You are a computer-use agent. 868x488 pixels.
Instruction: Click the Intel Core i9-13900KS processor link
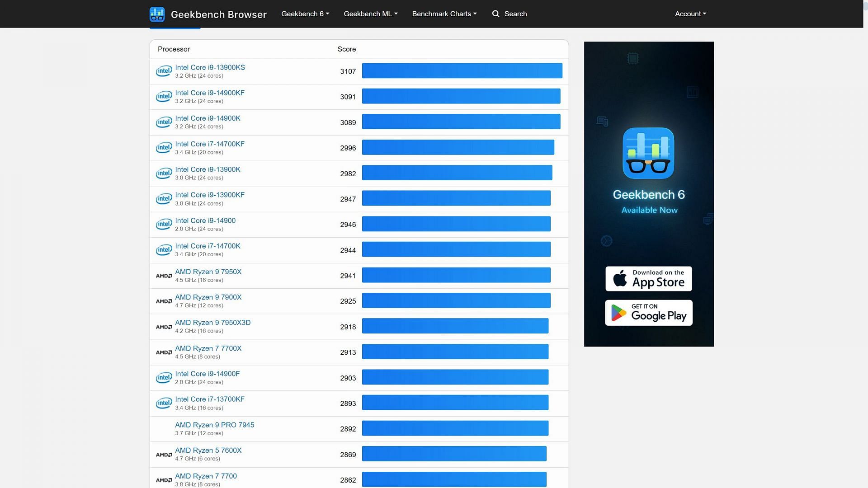210,67
